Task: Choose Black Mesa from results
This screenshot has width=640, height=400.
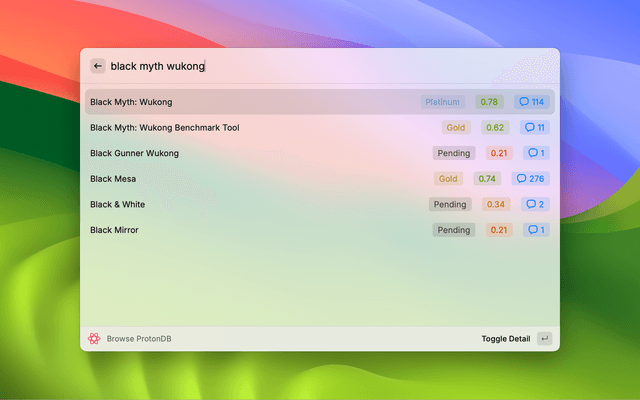Action: (x=113, y=179)
